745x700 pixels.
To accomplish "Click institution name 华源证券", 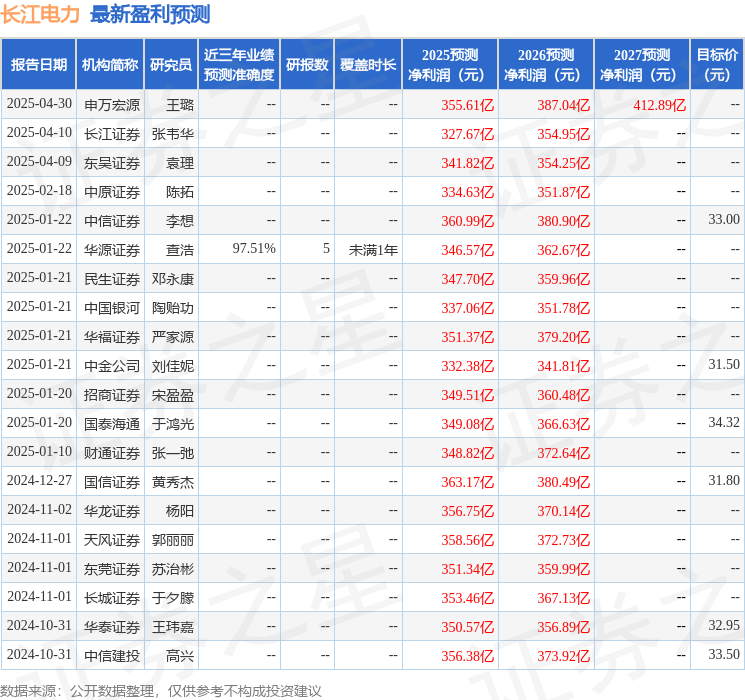I will pyautogui.click(x=112, y=250).
